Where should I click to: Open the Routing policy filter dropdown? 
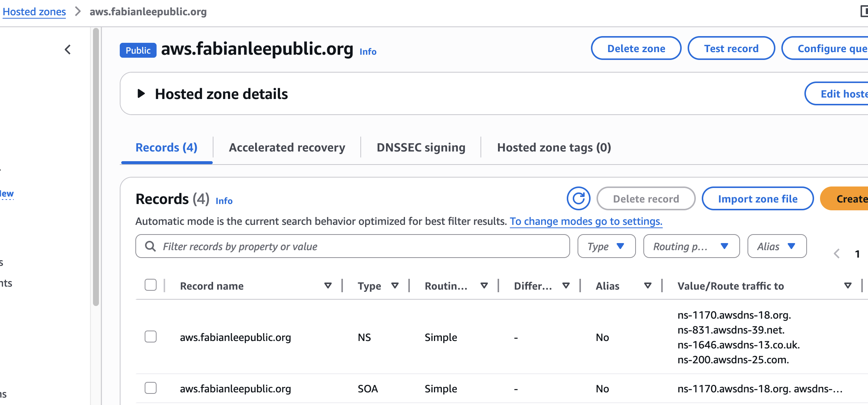coord(691,246)
